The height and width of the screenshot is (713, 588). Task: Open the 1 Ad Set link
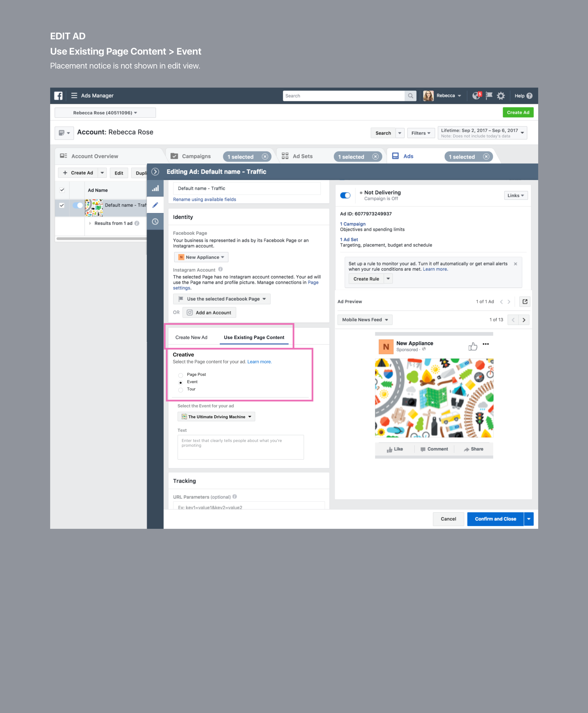[x=349, y=239]
